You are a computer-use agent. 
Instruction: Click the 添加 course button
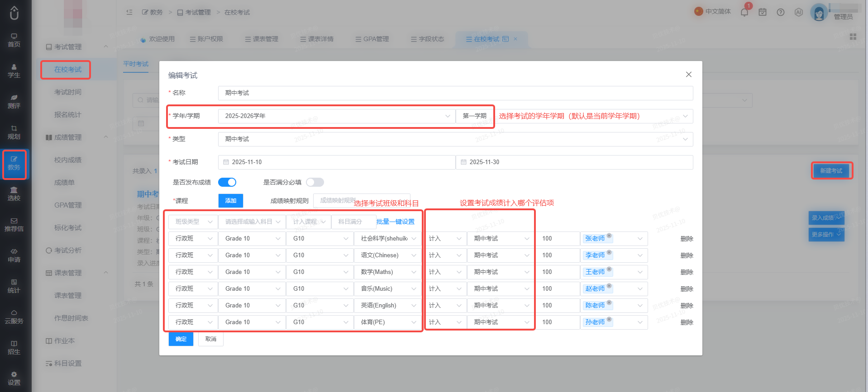coord(231,200)
